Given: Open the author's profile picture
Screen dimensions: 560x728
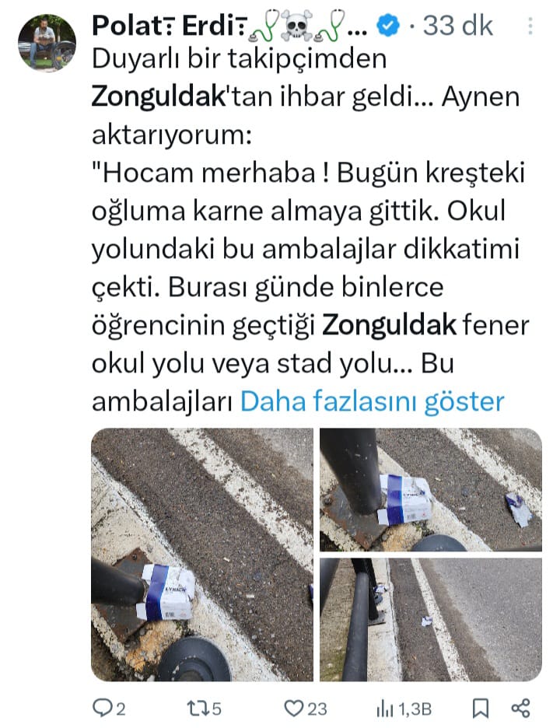Looking at the screenshot, I should click(x=47, y=42).
